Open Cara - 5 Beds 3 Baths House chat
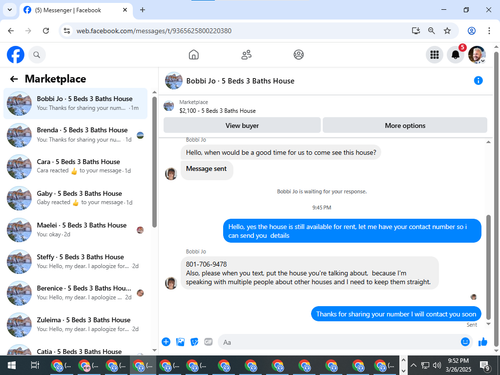 tap(75, 166)
